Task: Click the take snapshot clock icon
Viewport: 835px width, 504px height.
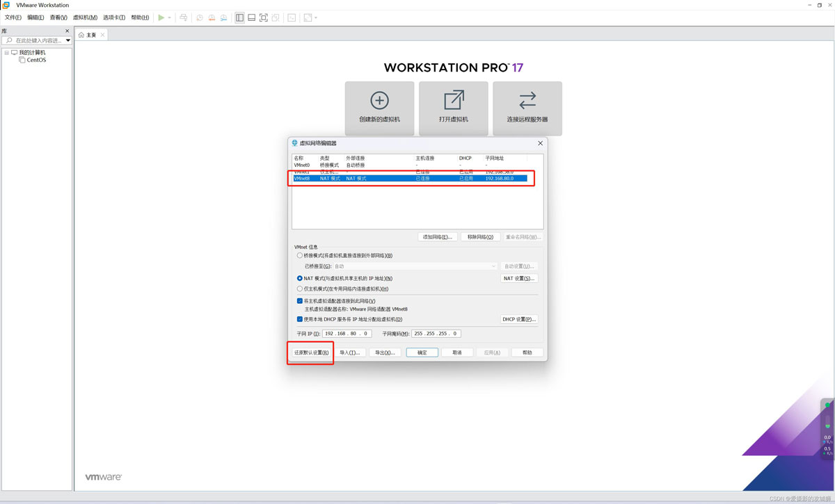Action: coord(200,17)
